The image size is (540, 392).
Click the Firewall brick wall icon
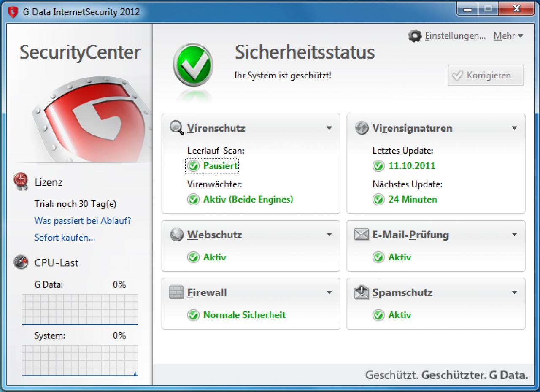pyautogui.click(x=177, y=292)
